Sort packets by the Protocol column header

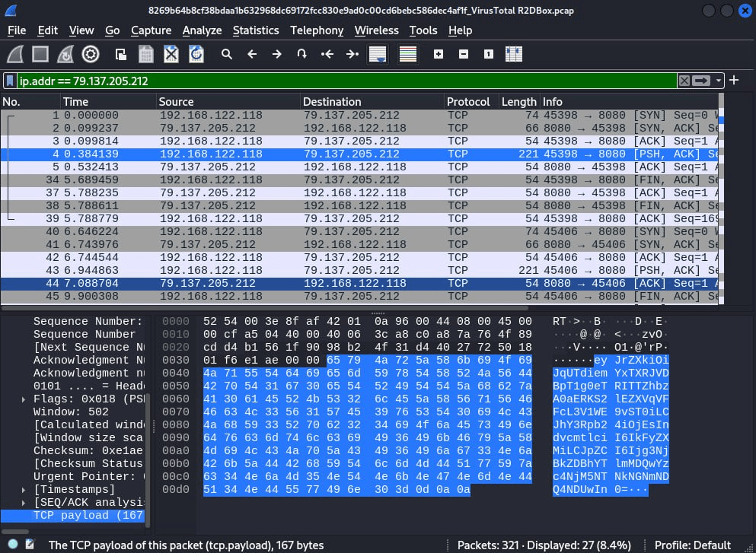[x=471, y=102]
